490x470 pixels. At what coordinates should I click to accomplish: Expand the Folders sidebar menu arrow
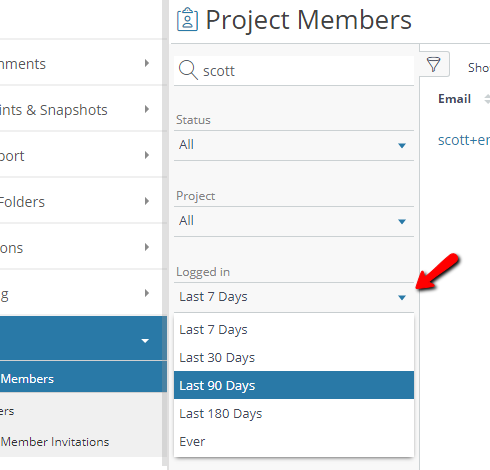tap(147, 201)
